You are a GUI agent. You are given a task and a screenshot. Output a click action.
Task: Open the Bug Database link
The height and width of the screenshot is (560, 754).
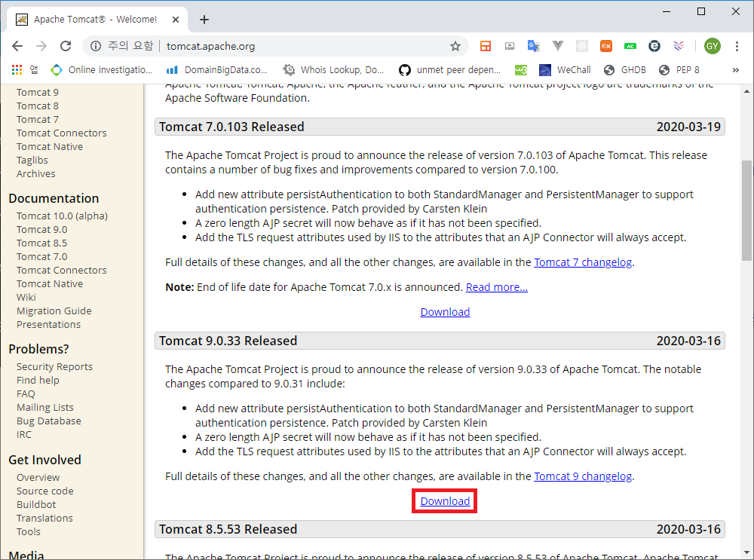tap(48, 421)
